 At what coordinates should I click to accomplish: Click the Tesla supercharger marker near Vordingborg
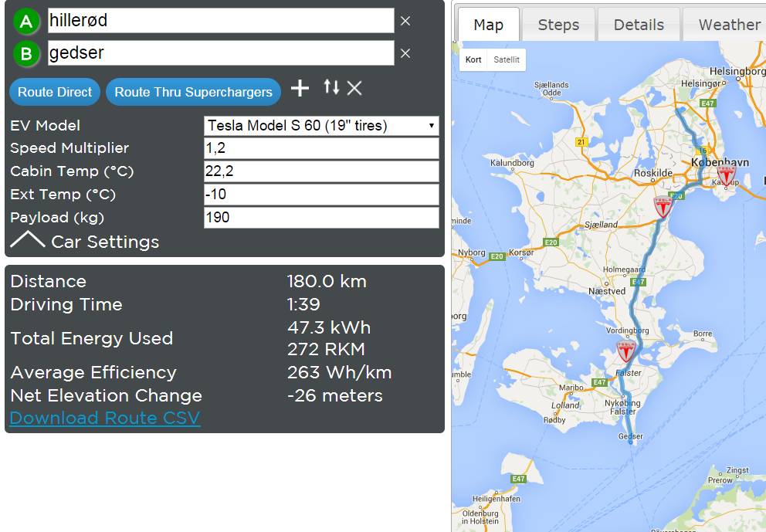(625, 351)
